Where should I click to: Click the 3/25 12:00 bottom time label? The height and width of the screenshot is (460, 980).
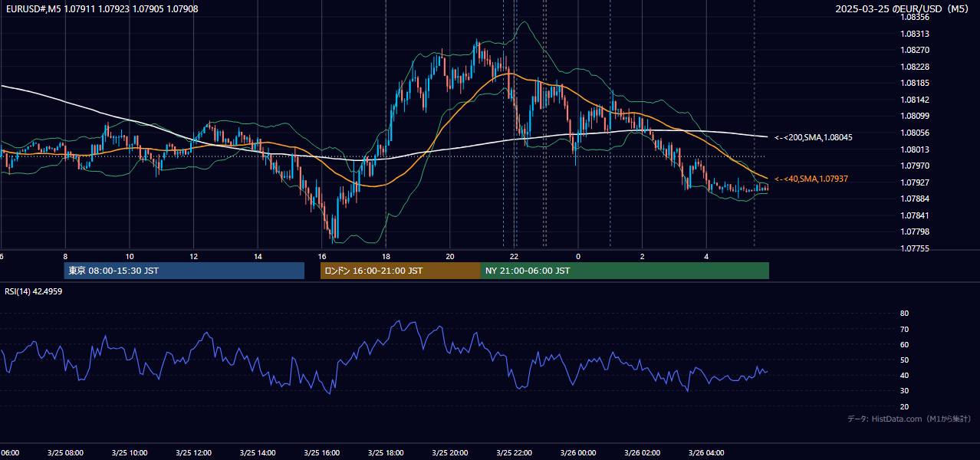coord(193,453)
